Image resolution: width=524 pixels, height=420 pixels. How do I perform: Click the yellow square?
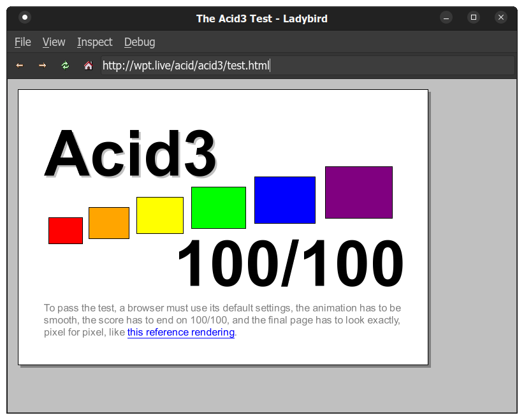(160, 215)
